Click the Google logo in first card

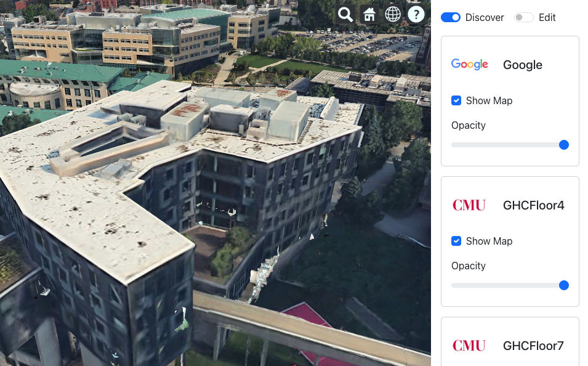click(x=470, y=64)
